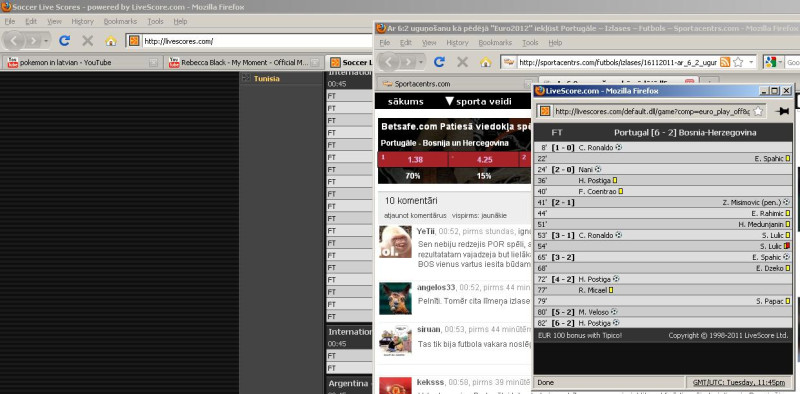Reload the livescores.com page in back window

64,40
